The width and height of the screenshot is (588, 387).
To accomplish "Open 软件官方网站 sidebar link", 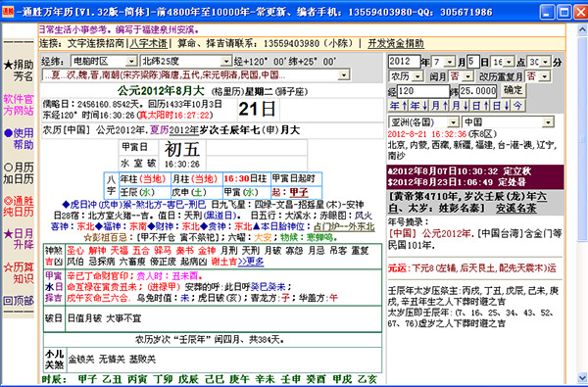I will [19, 105].
